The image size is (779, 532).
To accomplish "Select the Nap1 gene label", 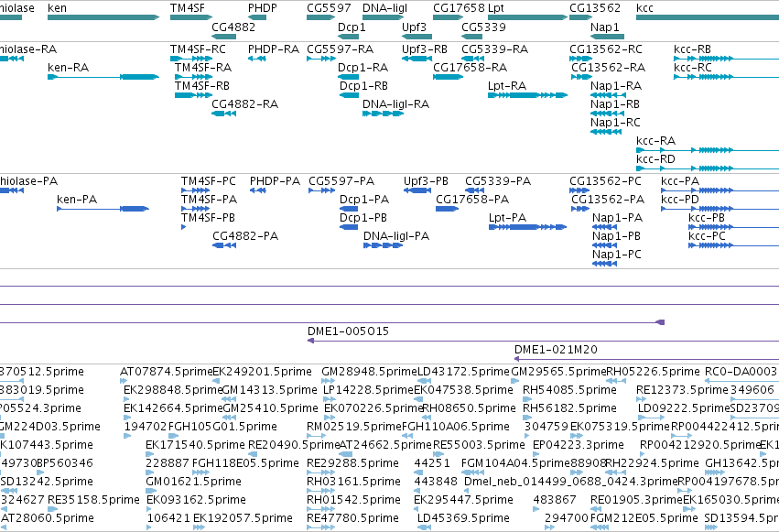I will [x=605, y=27].
